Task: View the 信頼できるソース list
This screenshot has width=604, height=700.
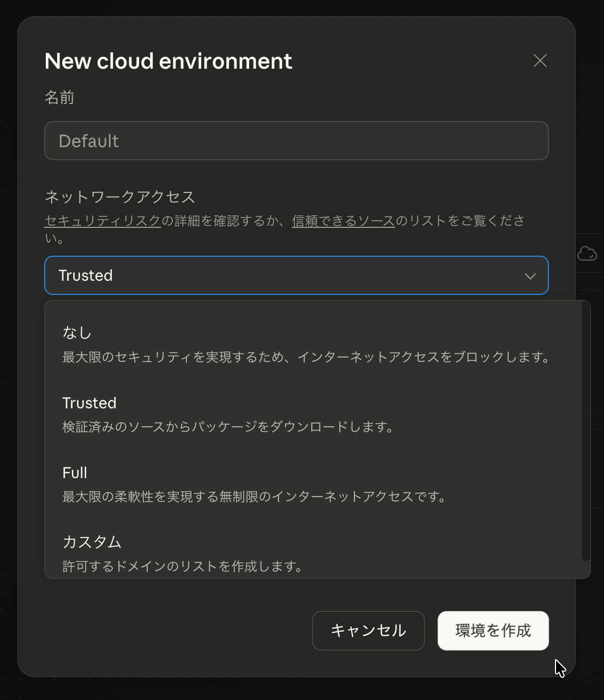Action: (x=343, y=221)
